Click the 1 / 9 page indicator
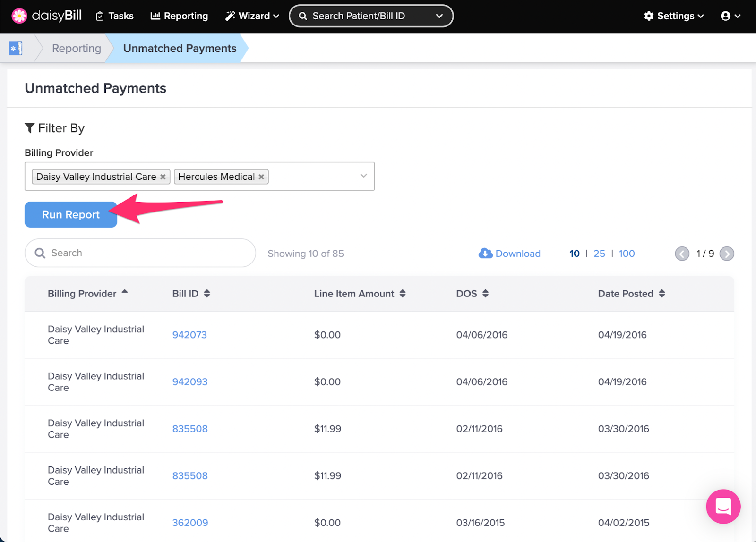 tap(705, 254)
